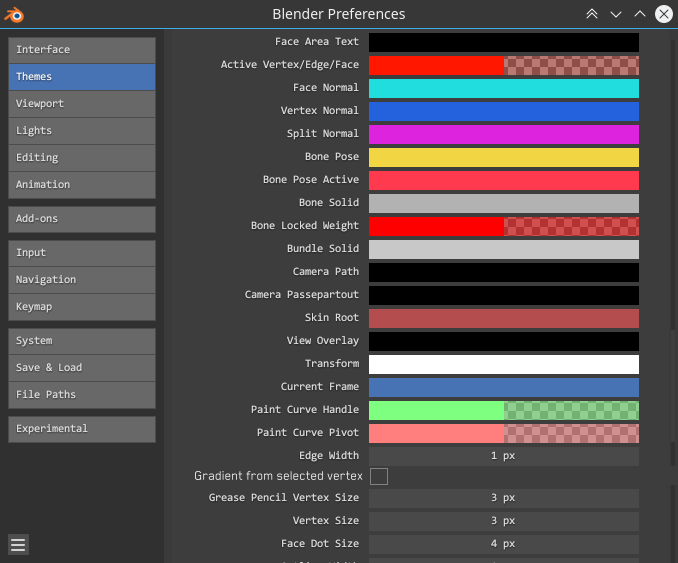Viewport: 678px width, 563px height.
Task: Click the down chevron title bar icon
Action: point(616,14)
